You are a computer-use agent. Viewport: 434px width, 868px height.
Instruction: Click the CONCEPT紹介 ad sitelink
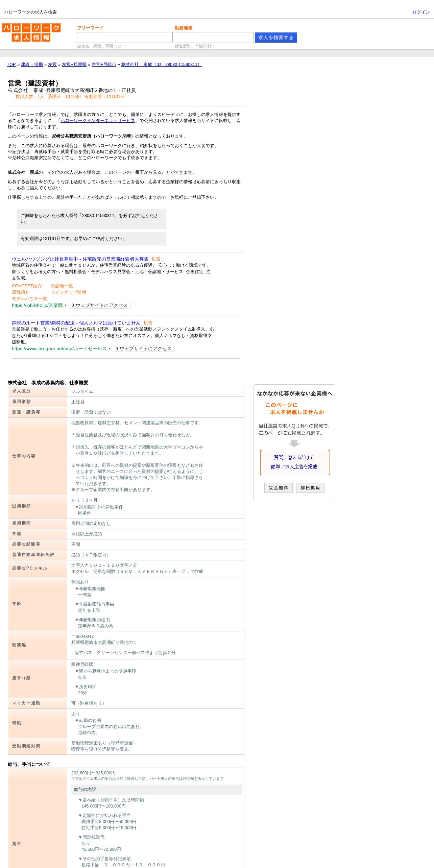(x=27, y=286)
